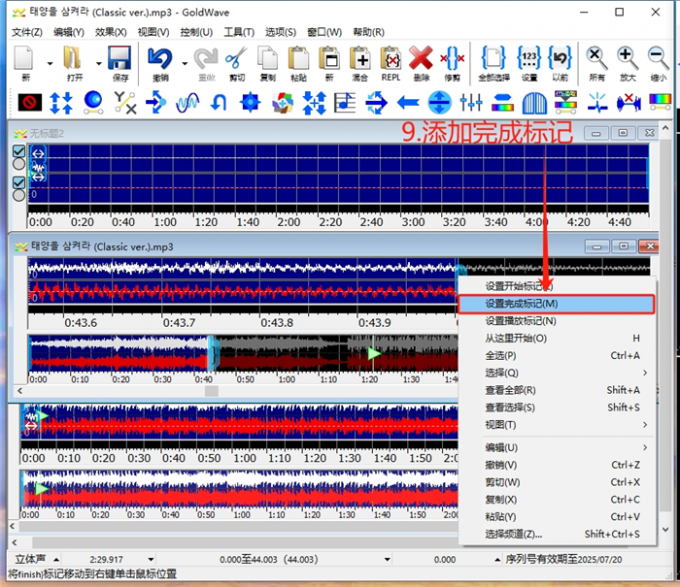Viewport: 680px width, 587px height.
Task: Open the dropdown arrow beside New icon
Action: coord(49,63)
